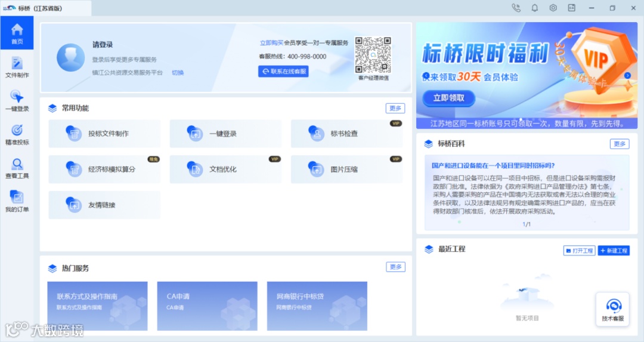Click 打开工程 button

click(579, 251)
